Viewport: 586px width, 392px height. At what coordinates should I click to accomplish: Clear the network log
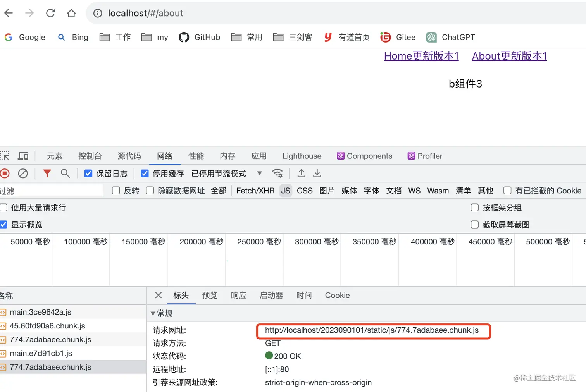coord(23,174)
